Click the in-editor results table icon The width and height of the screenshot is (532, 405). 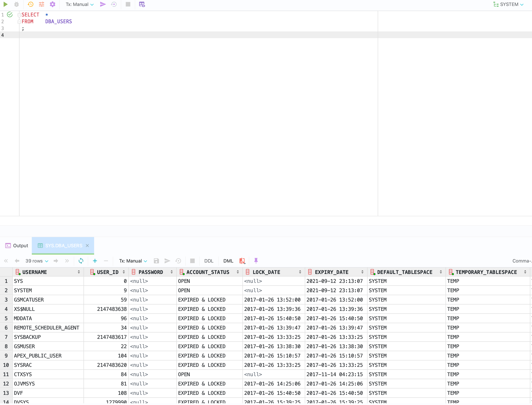click(x=142, y=4)
